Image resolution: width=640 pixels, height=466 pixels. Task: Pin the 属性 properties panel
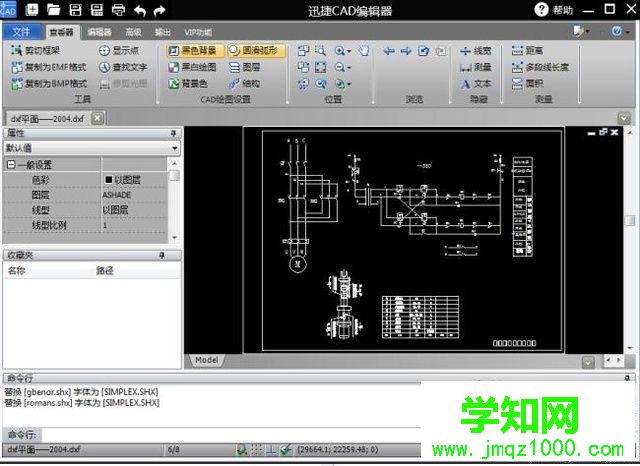tap(173, 133)
